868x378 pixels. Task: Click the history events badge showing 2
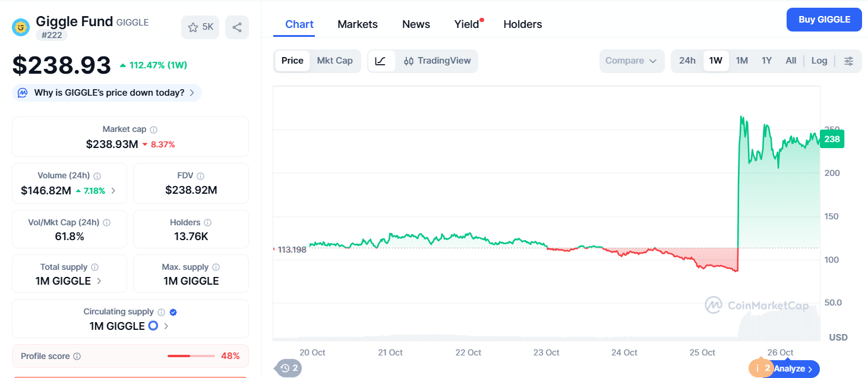click(290, 368)
